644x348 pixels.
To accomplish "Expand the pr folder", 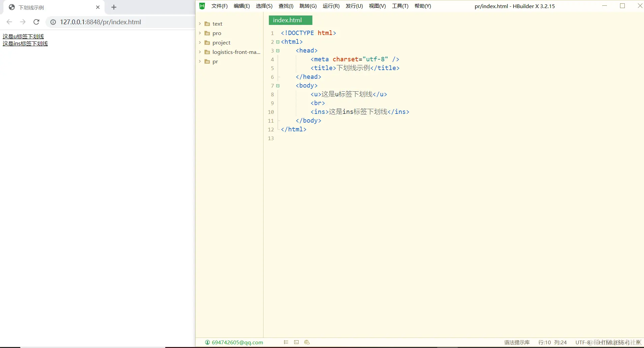I will (200, 61).
